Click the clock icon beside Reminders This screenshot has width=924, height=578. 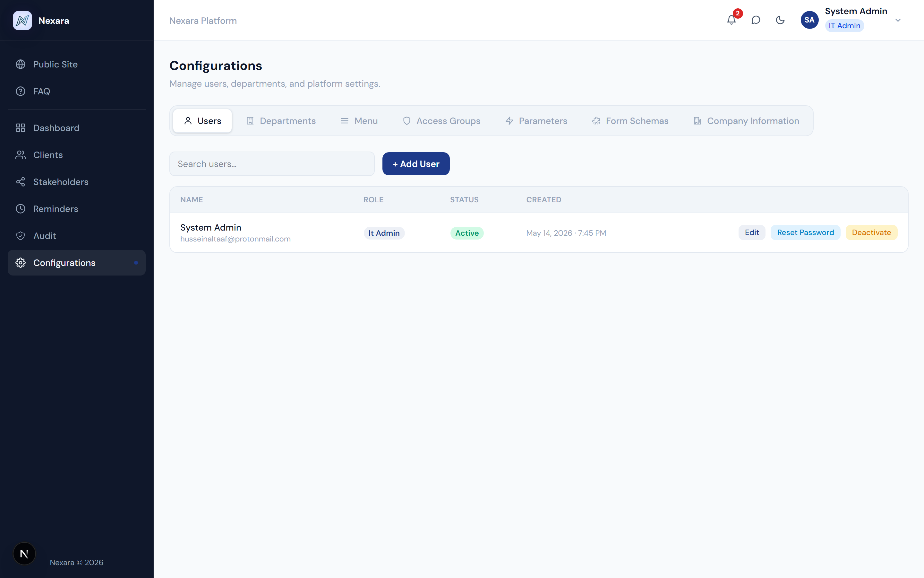click(x=21, y=209)
